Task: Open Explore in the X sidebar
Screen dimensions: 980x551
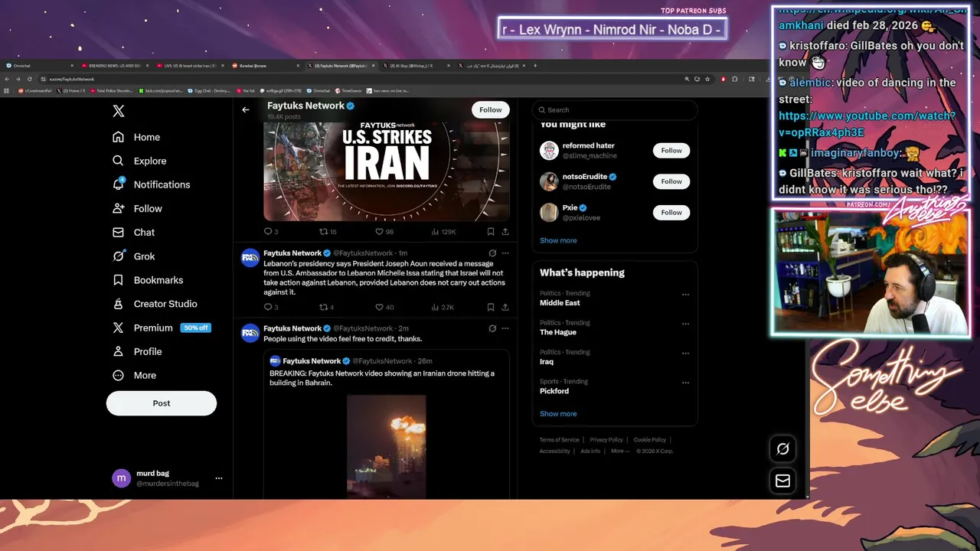Action: pyautogui.click(x=139, y=161)
